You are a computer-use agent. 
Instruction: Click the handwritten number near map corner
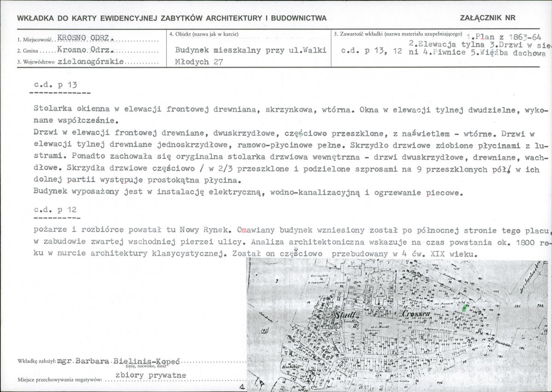pos(241,387)
